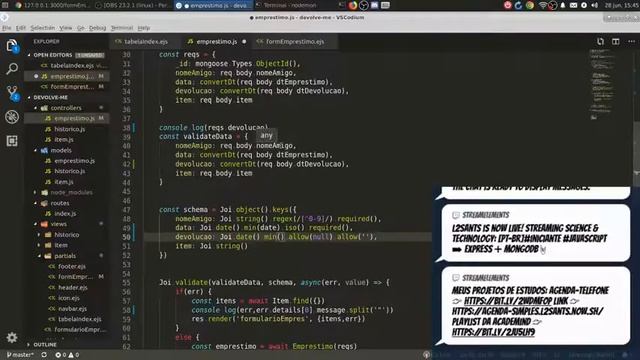This screenshot has height=360, width=640.
Task: Click the bit.ly/2JU5LH9 playlist link in chat
Action: tap(493, 332)
